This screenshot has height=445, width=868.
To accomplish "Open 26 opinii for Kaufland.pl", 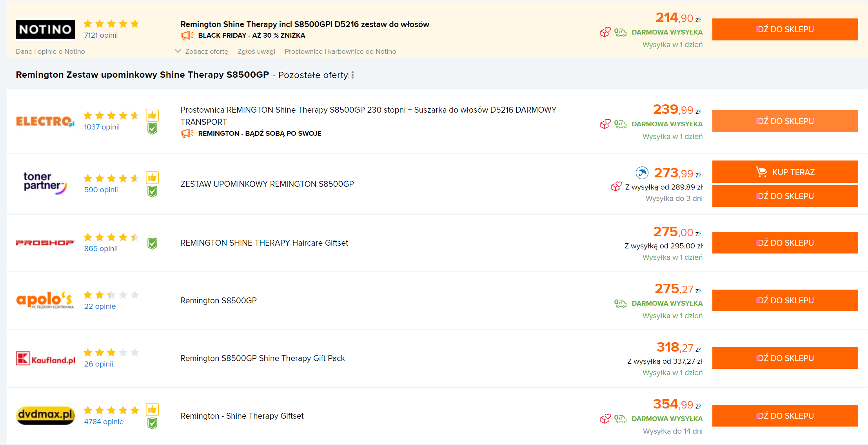I will point(98,364).
